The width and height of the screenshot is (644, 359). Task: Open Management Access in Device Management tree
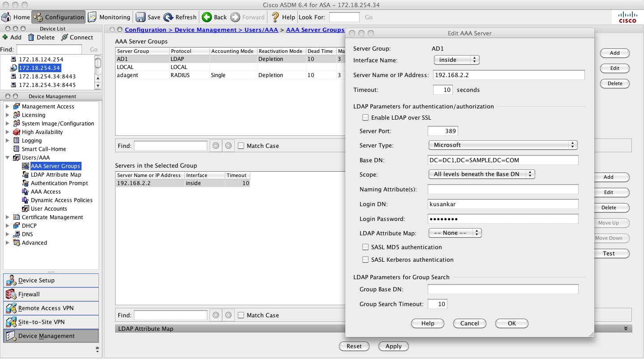[48, 106]
